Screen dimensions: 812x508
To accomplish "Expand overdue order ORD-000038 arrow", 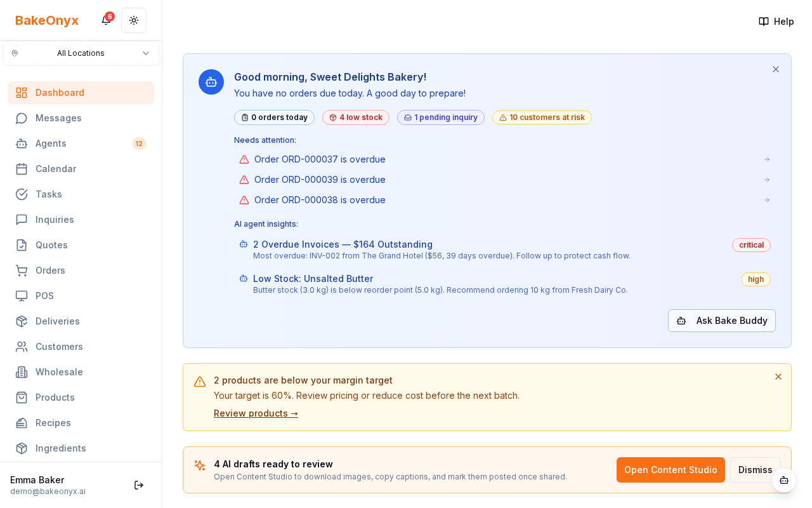I will [767, 200].
